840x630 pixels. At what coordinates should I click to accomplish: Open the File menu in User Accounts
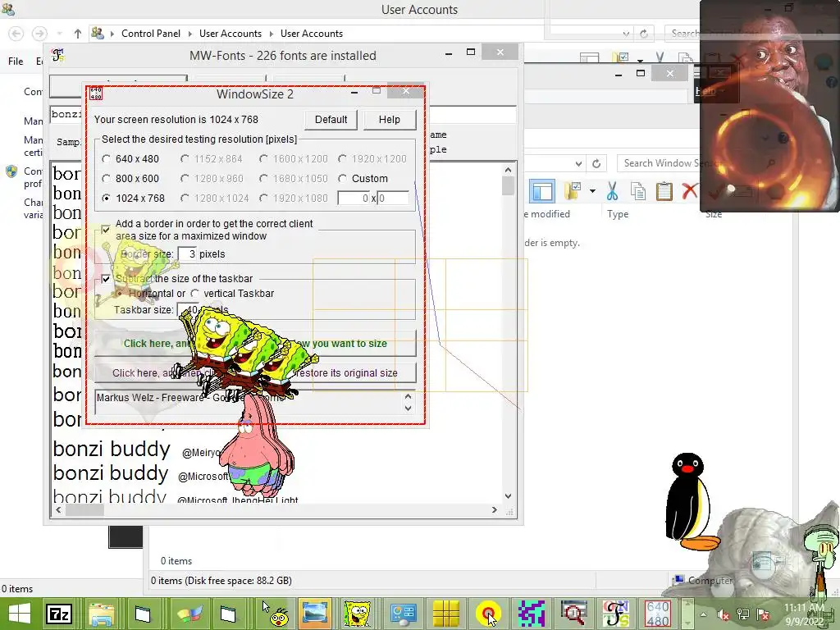[16, 62]
